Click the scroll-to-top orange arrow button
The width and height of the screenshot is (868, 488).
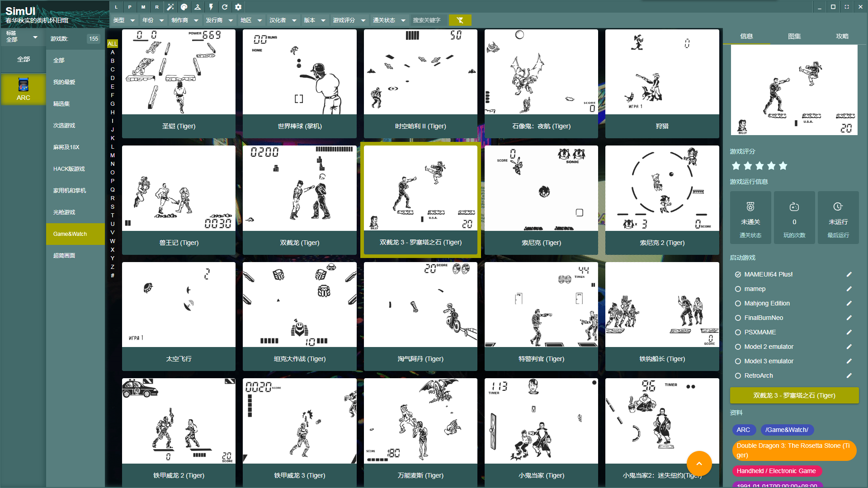coord(699,463)
